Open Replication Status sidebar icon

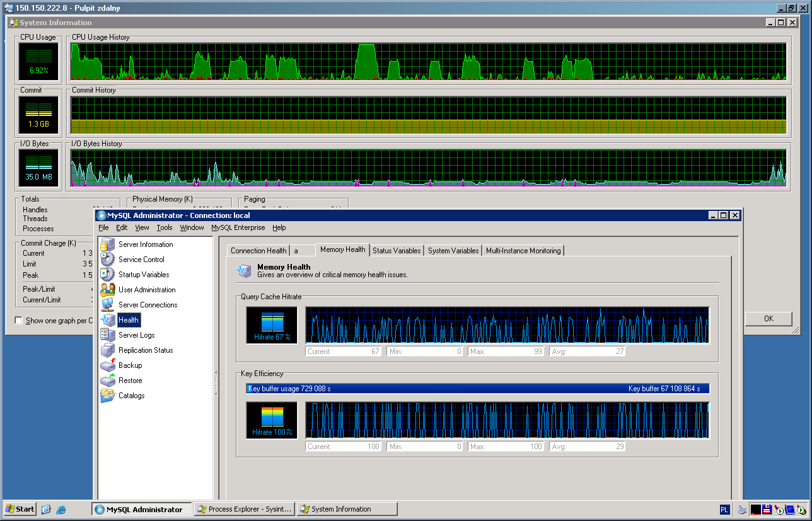108,350
